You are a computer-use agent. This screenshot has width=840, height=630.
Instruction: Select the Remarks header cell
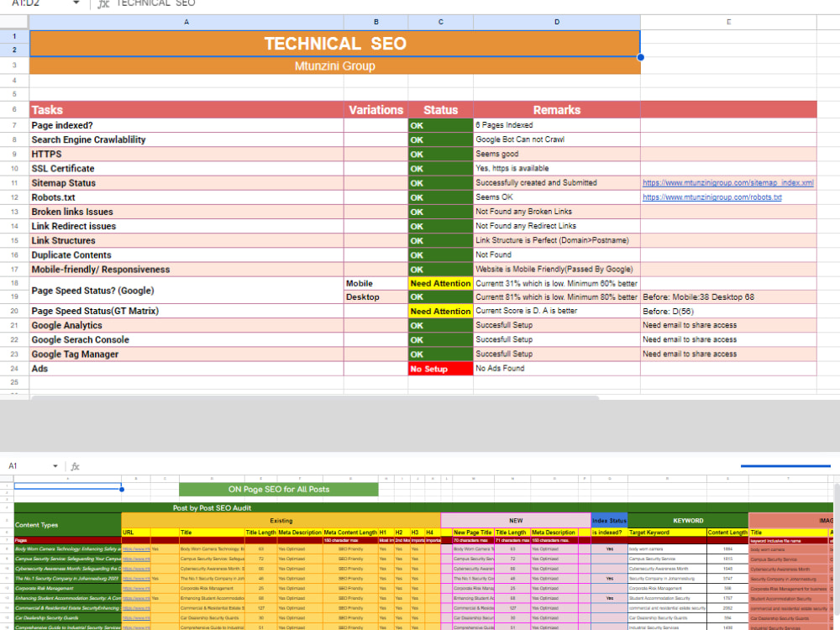pos(557,110)
